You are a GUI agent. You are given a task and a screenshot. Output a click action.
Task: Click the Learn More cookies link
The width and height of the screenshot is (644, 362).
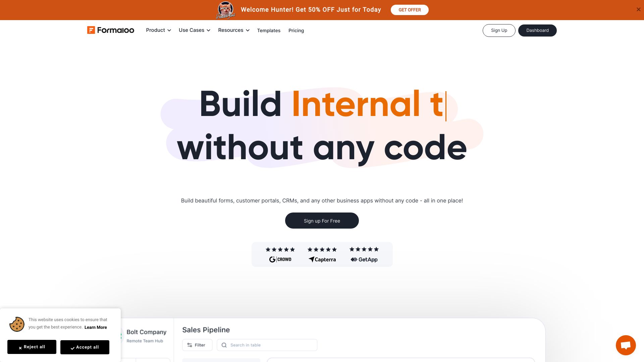coord(96,327)
